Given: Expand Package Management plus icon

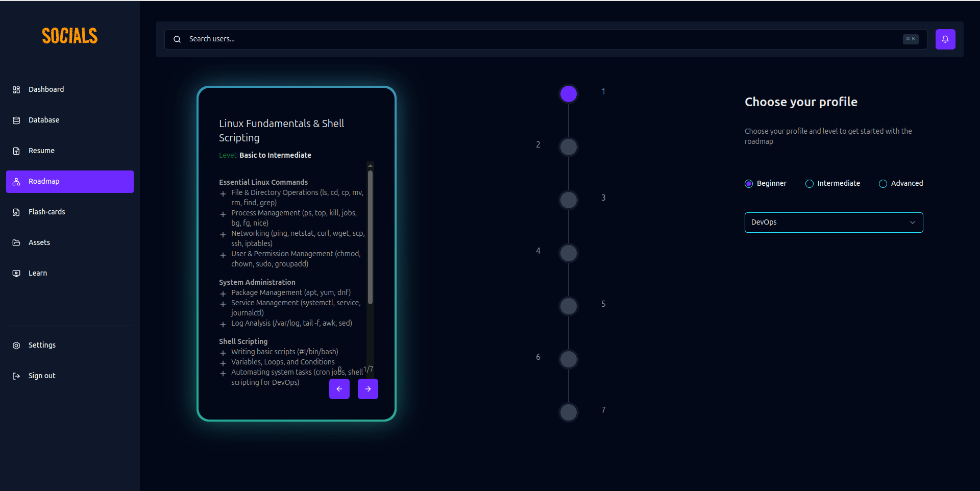Looking at the screenshot, I should 223,294.
